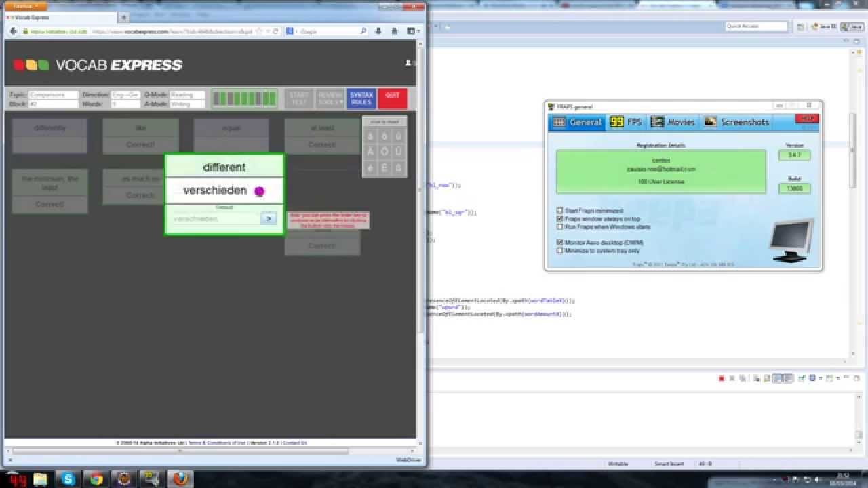Open the orange Firefox menu button
868x488 pixels.
click(x=26, y=5)
